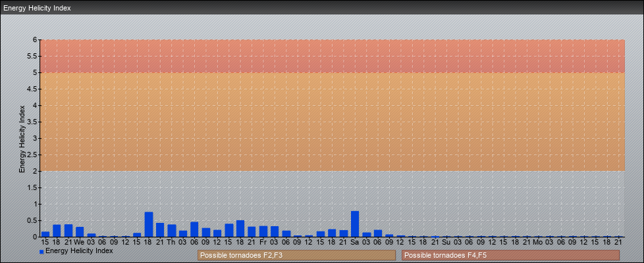Viewport: 644px width, 263px height.
Task: Click the '0.5' value on y-axis
Action: coord(32,220)
